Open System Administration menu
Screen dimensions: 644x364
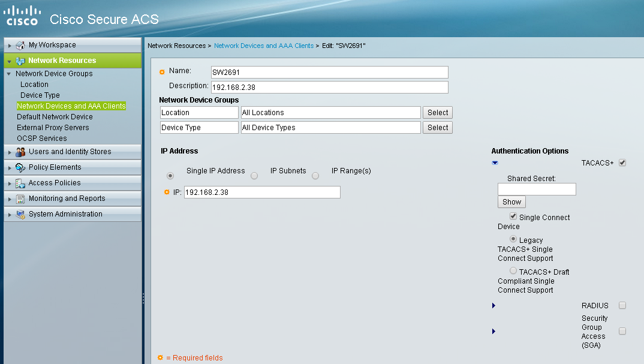point(73,215)
